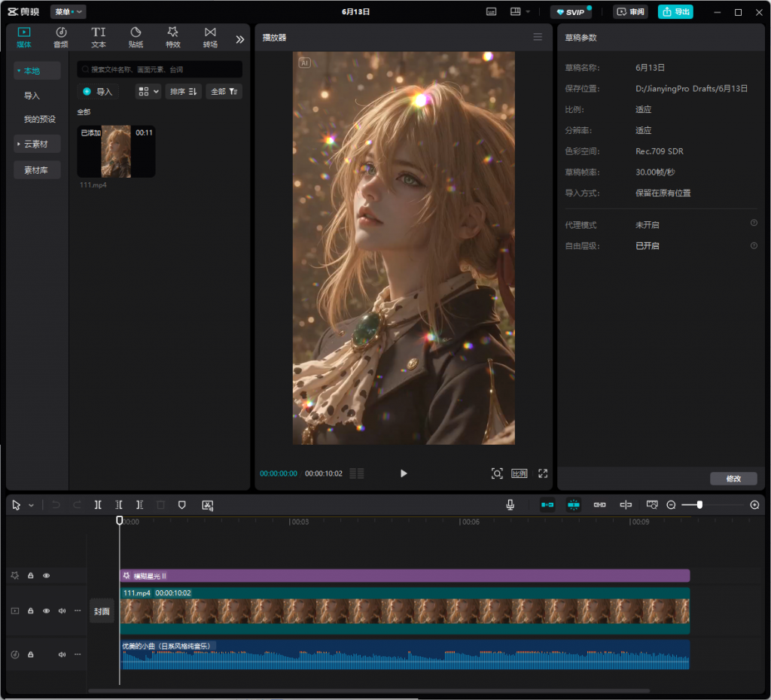Toggle main track magnet
771x700 pixels.
click(547, 505)
